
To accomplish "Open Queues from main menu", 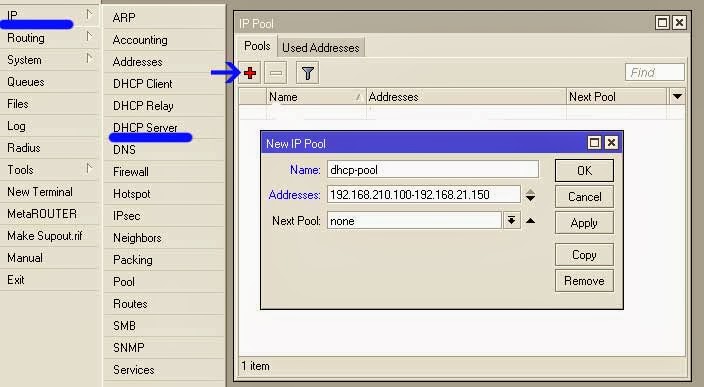I will (48, 82).
